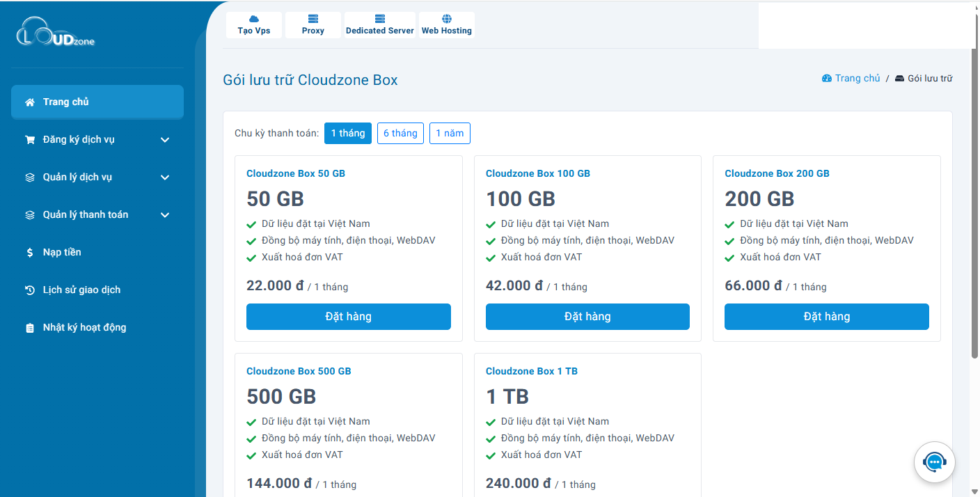Image resolution: width=980 pixels, height=497 pixels.
Task: Open the live chat support bubble
Action: [934, 462]
